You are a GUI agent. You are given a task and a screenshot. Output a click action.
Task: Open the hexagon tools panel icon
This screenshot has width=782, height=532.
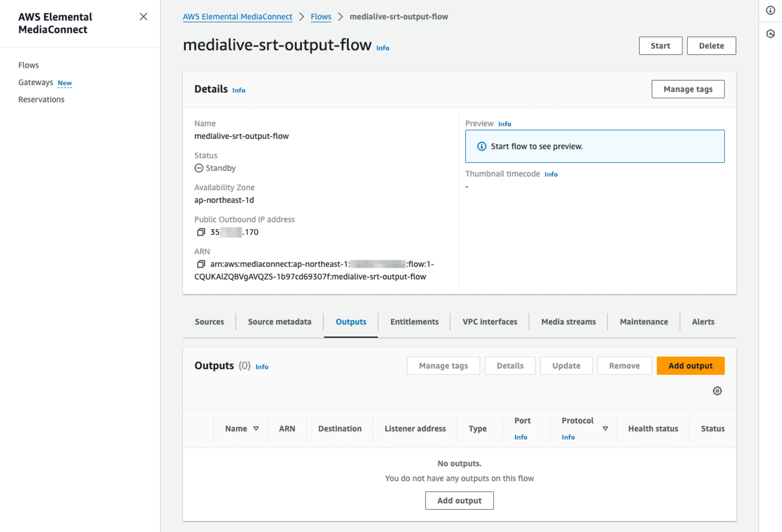pyautogui.click(x=770, y=34)
